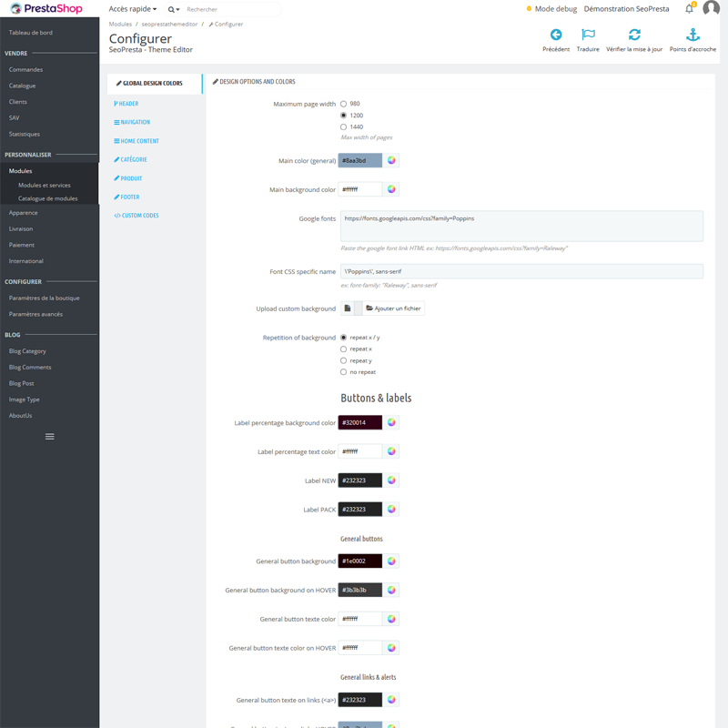The image size is (728, 728).
Task: Expand the Accès rapide dropdown
Action: pos(133,9)
